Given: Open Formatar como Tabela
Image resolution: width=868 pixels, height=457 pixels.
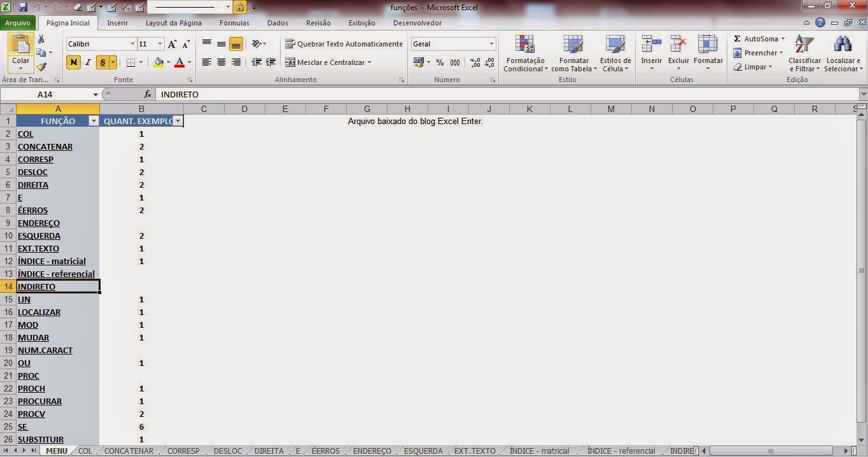Looking at the screenshot, I should tap(574, 53).
